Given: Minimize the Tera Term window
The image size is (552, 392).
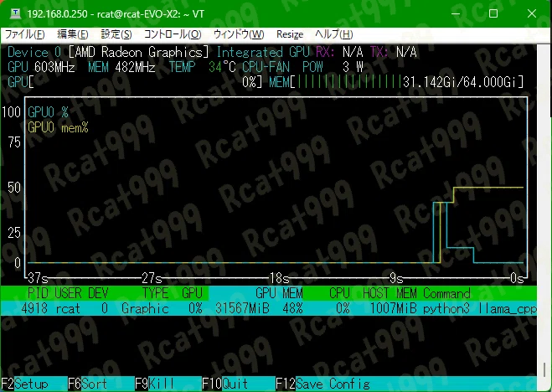Looking at the screenshot, I should click(x=456, y=13).
